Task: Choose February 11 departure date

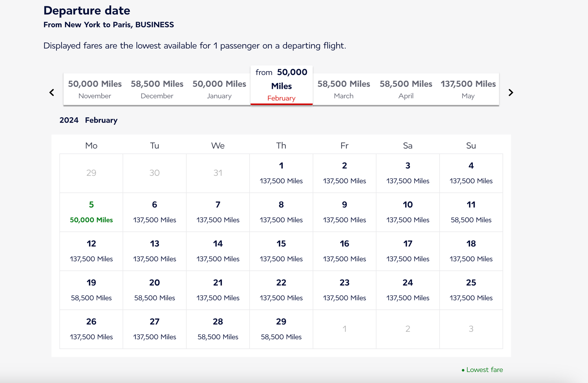Action: click(x=471, y=212)
